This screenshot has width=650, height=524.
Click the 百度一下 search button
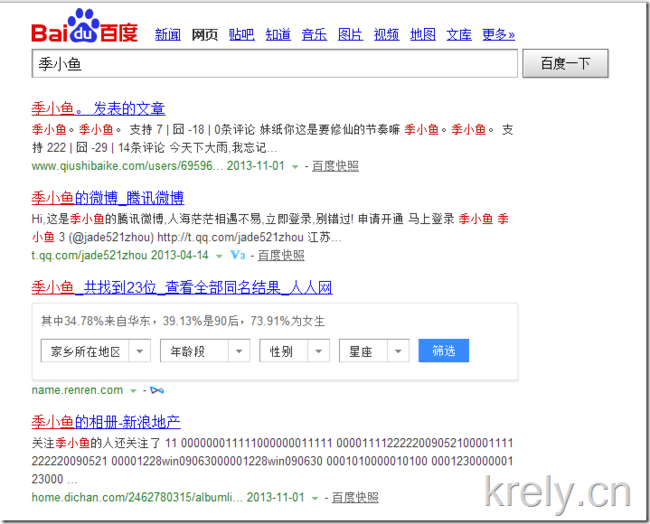coord(565,63)
